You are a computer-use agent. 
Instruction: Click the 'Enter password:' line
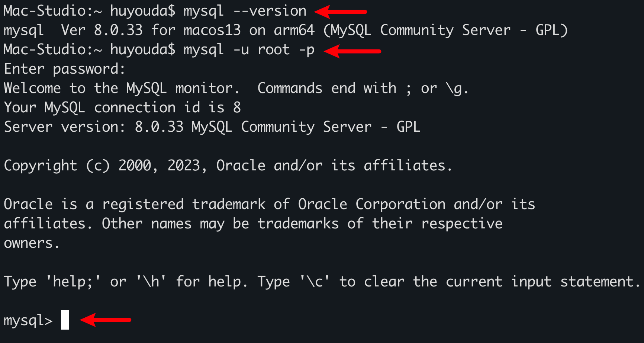[65, 69]
